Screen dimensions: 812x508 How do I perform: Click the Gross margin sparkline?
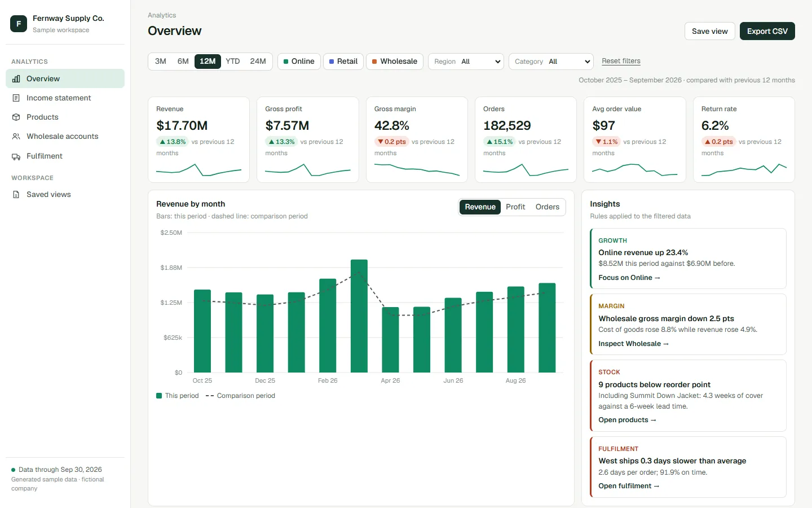pos(417,169)
